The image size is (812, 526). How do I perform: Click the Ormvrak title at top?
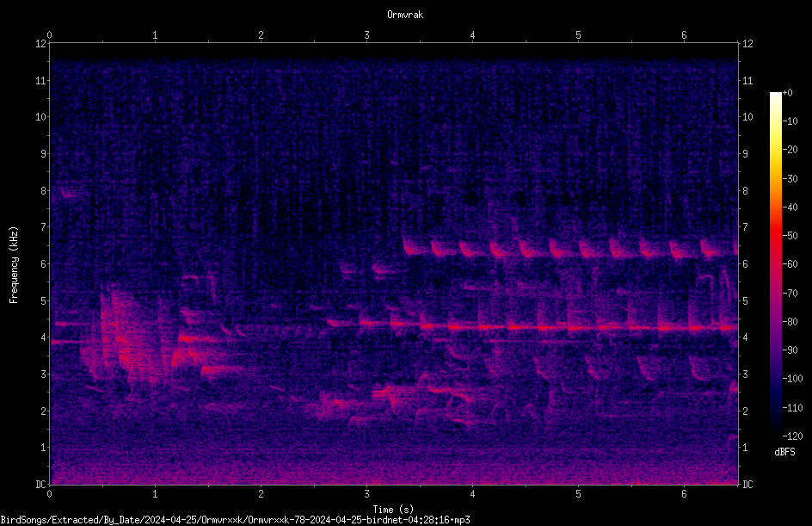tap(405, 15)
